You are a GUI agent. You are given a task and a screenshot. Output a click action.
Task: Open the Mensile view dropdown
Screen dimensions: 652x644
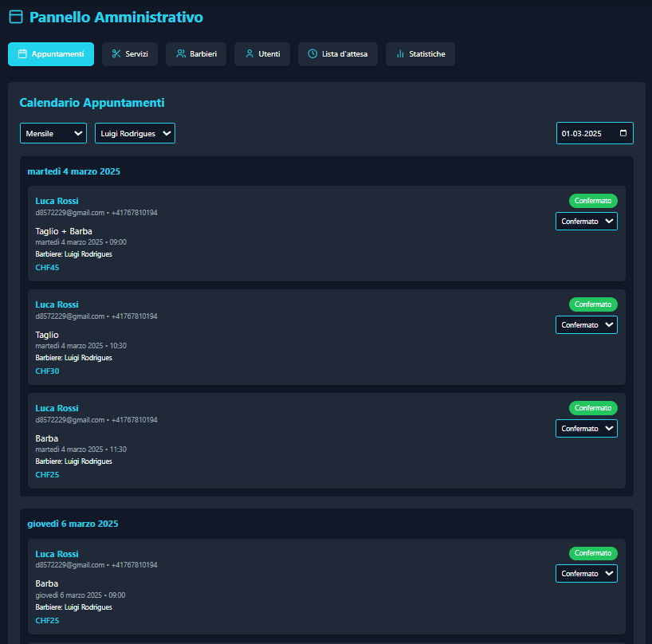[x=53, y=133]
